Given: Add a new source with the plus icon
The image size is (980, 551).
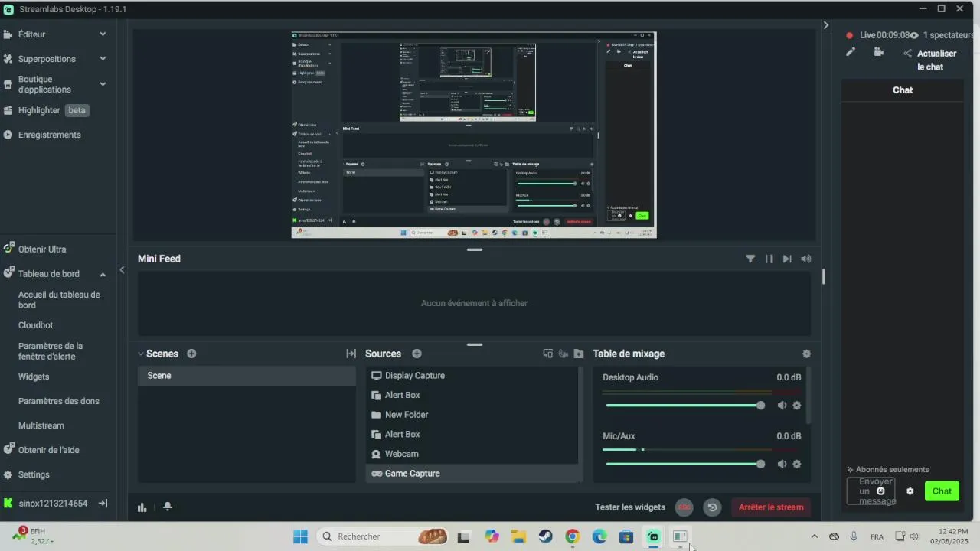Looking at the screenshot, I should click(416, 354).
